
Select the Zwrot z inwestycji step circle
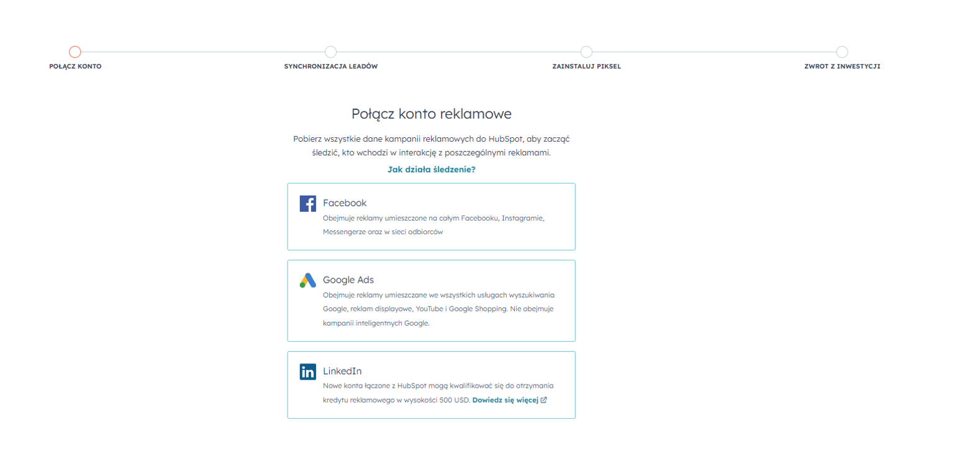[842, 52]
